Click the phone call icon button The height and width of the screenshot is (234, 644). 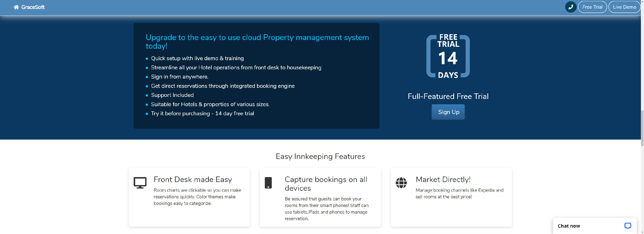point(570,7)
